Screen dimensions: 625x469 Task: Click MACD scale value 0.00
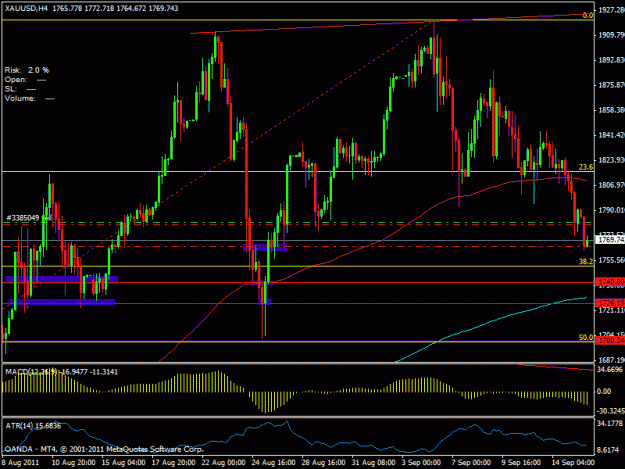[x=604, y=392]
